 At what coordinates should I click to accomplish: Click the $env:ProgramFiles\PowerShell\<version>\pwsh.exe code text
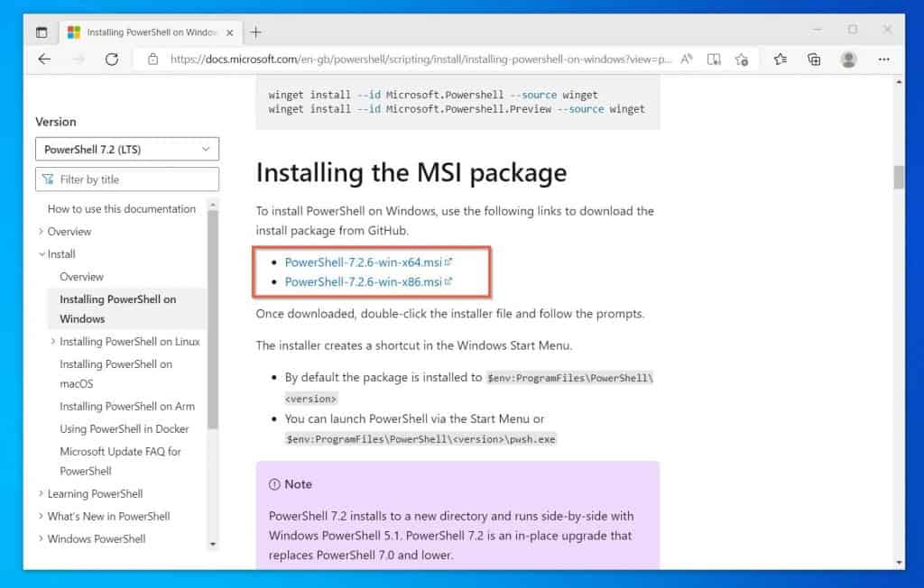tap(420, 439)
